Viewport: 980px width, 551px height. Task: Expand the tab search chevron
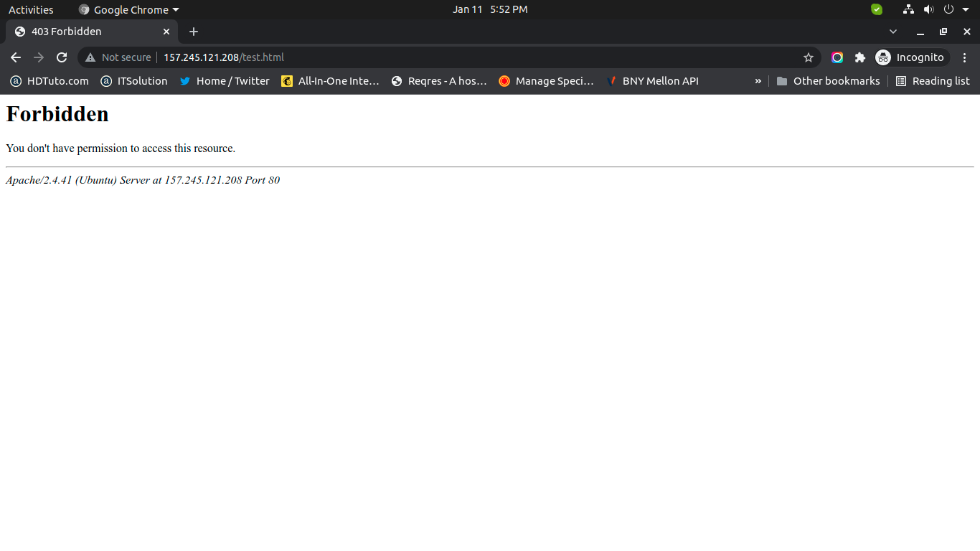coord(893,32)
